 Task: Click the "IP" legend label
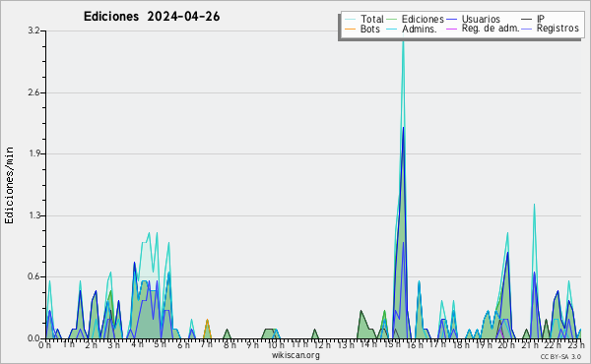[541, 19]
